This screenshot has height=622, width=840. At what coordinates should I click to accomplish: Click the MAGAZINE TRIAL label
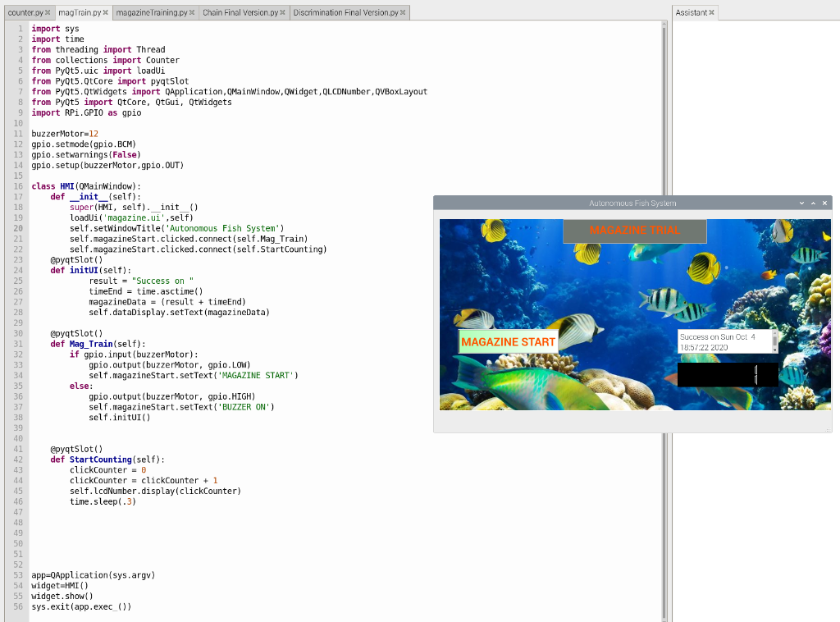[634, 231]
